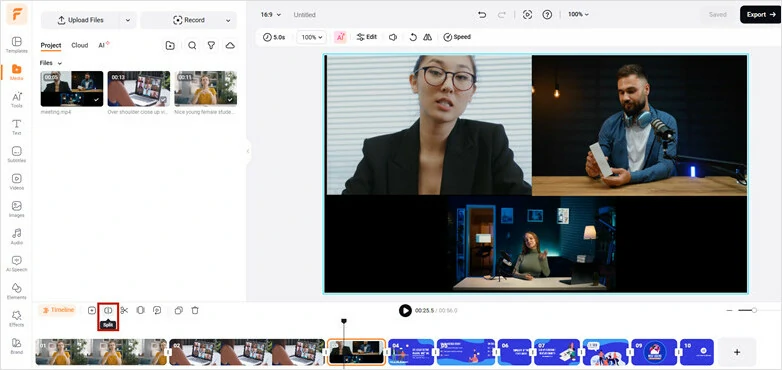Open the Effects sidebar panel
The image size is (782, 370).
coord(16,318)
